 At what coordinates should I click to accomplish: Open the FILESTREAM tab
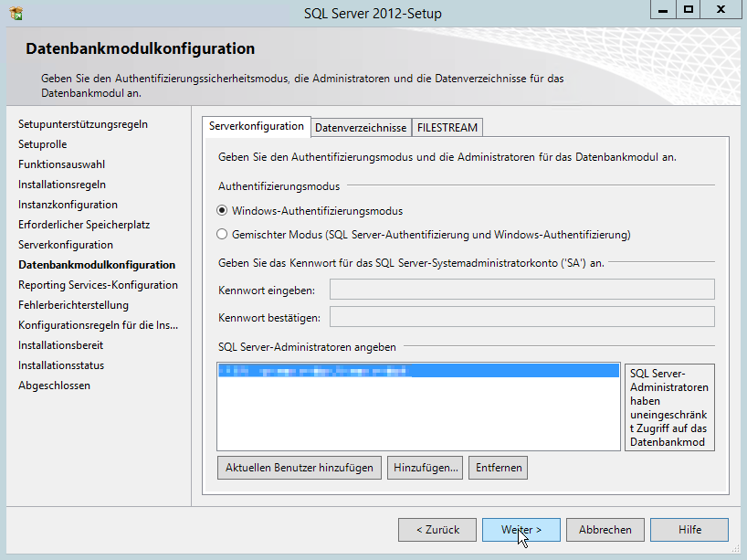pyautogui.click(x=447, y=127)
